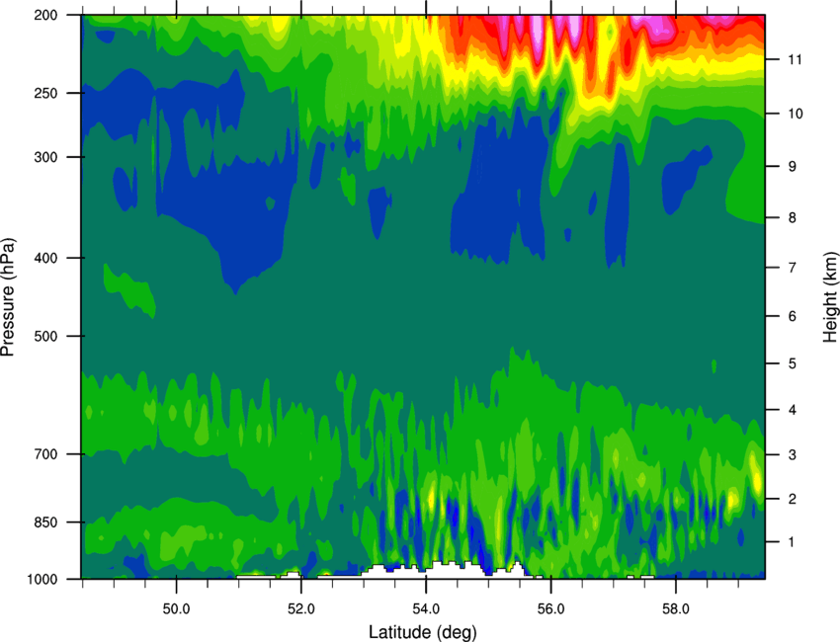The width and height of the screenshot is (840, 642).
Task: Click the Height (km) axis title
Action: 830,296
